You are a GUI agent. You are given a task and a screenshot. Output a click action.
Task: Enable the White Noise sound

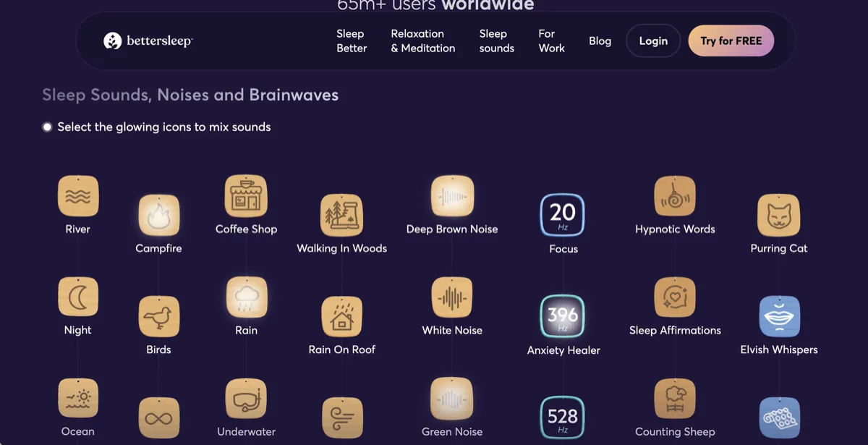click(452, 297)
